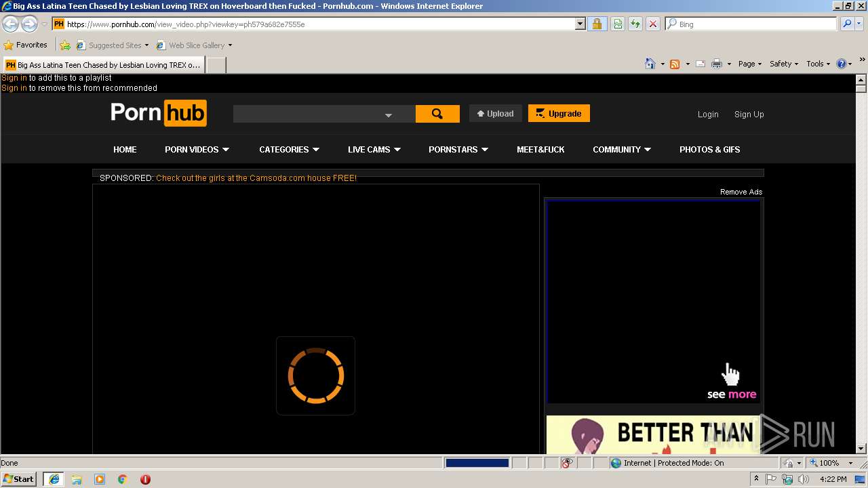Open the LIVE CAMS navigation menu
Viewport: 868px width, 488px height.
(x=374, y=149)
